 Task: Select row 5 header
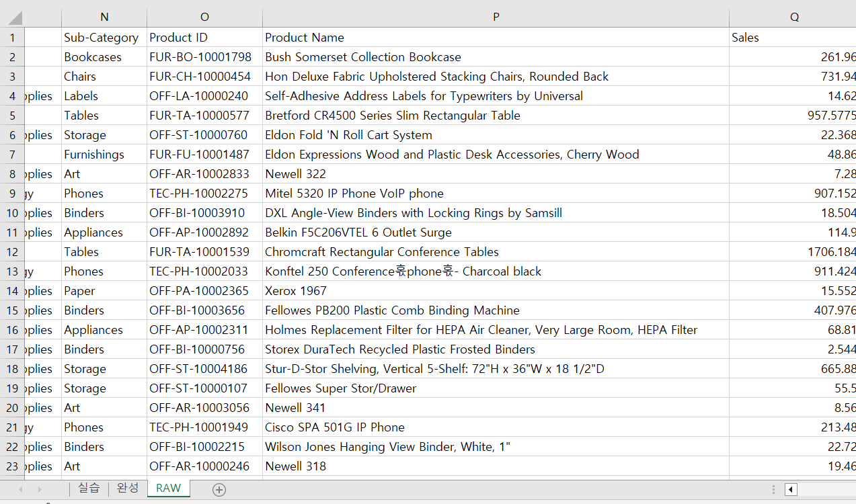tap(12, 116)
